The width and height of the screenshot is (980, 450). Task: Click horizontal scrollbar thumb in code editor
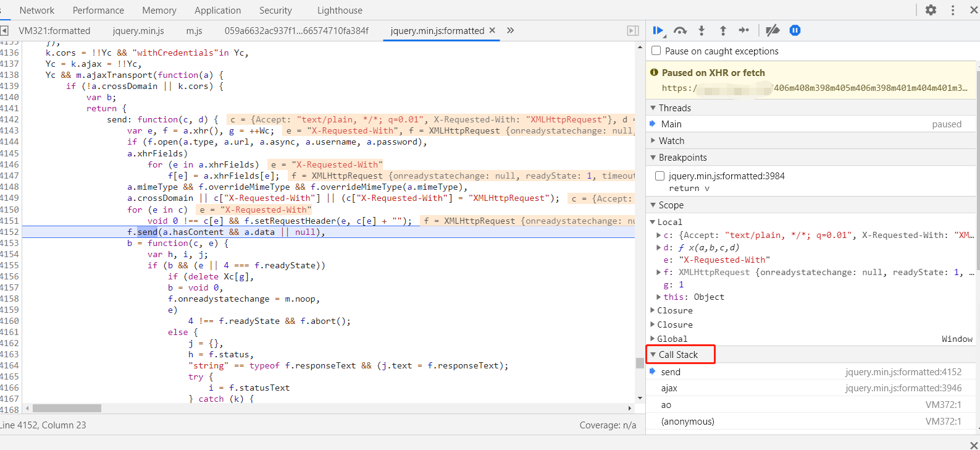[x=67, y=408]
